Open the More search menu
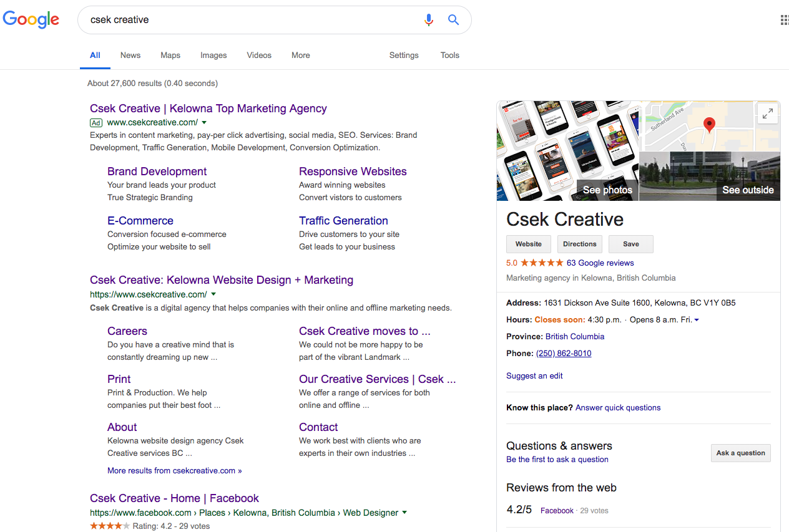This screenshot has width=789, height=532. click(301, 56)
